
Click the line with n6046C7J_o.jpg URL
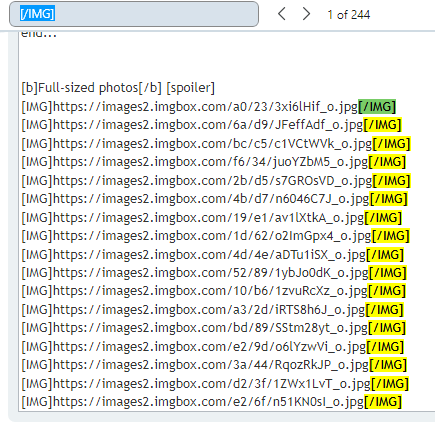point(214,199)
